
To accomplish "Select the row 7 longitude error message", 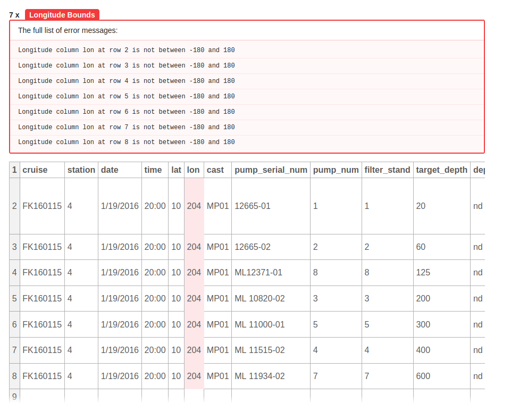I will coord(247,127).
